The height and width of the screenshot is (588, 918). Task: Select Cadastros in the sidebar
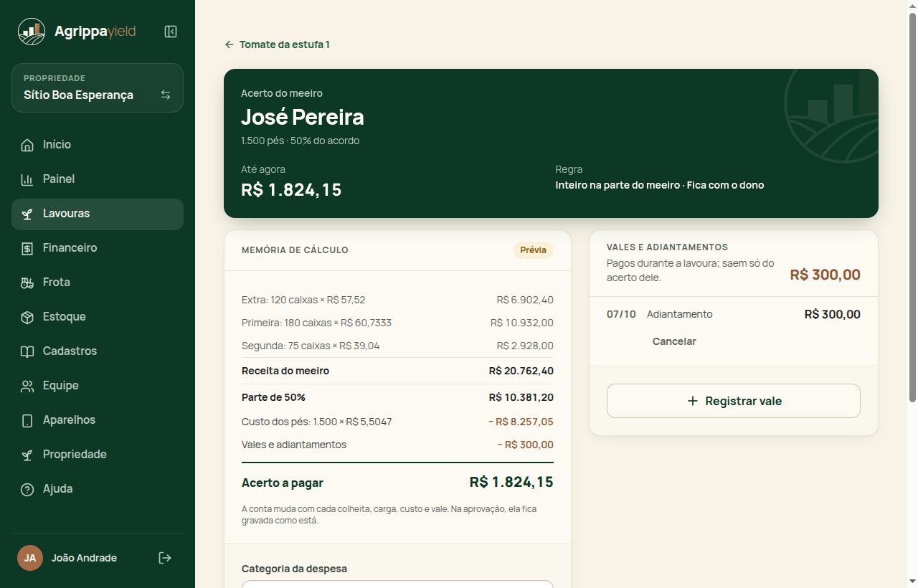click(98, 351)
